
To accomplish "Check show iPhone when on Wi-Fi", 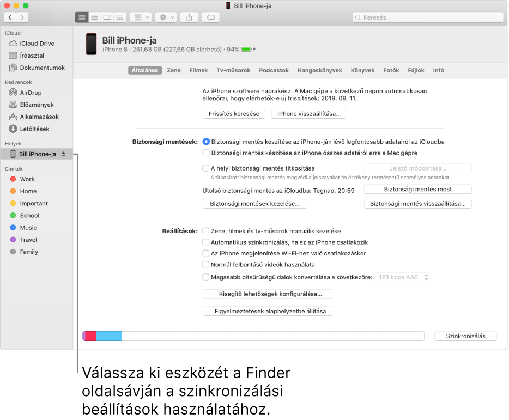I will tap(205, 253).
